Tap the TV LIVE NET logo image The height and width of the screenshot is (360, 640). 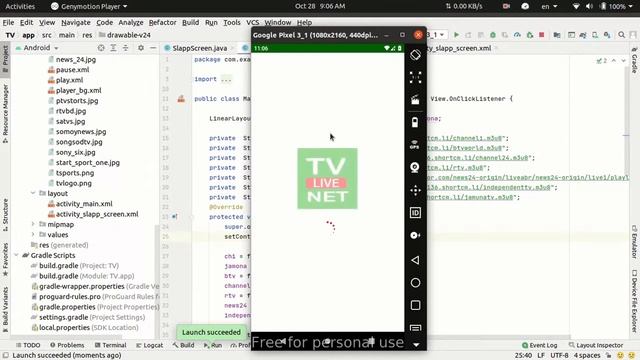327,178
